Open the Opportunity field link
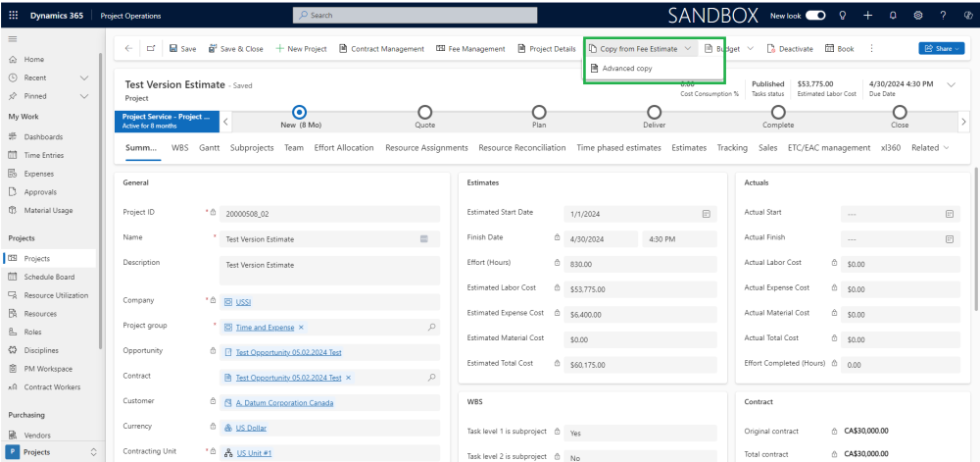Image resolution: width=980 pixels, height=462 pixels. coord(288,352)
